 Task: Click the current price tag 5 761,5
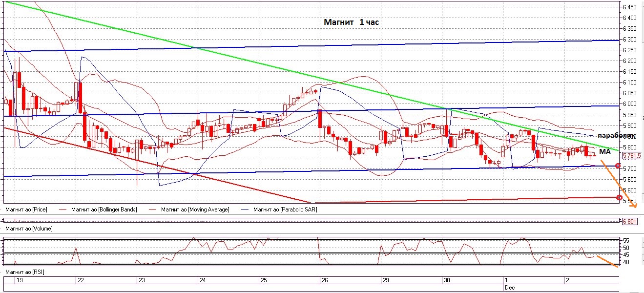tap(632, 156)
